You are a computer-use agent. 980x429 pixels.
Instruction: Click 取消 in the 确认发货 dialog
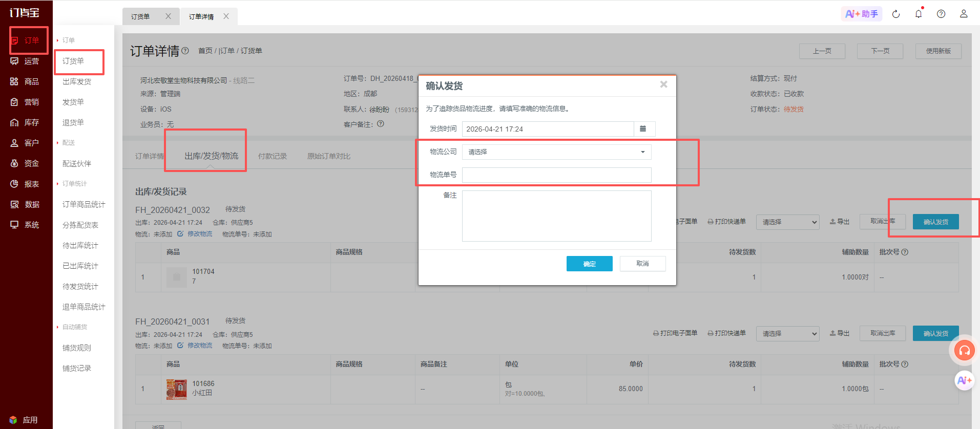click(x=642, y=264)
